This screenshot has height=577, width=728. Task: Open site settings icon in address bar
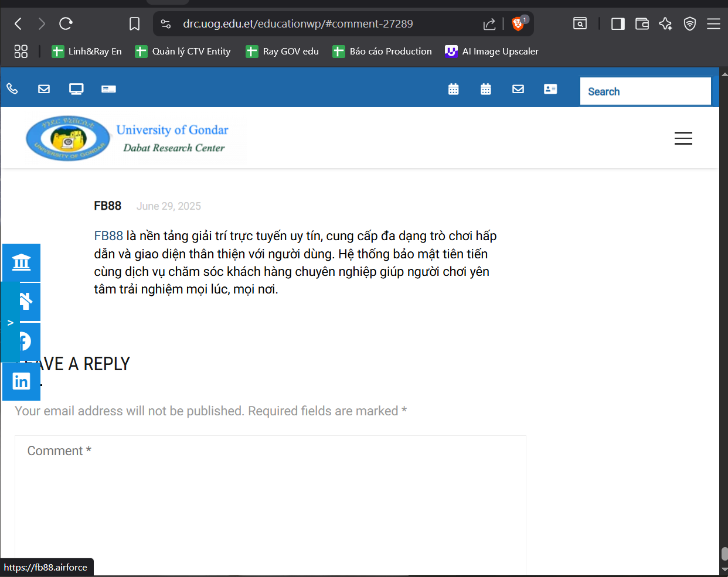pos(166,23)
